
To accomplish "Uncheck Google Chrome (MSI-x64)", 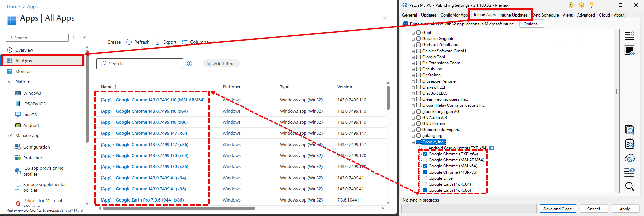I will [425, 166].
